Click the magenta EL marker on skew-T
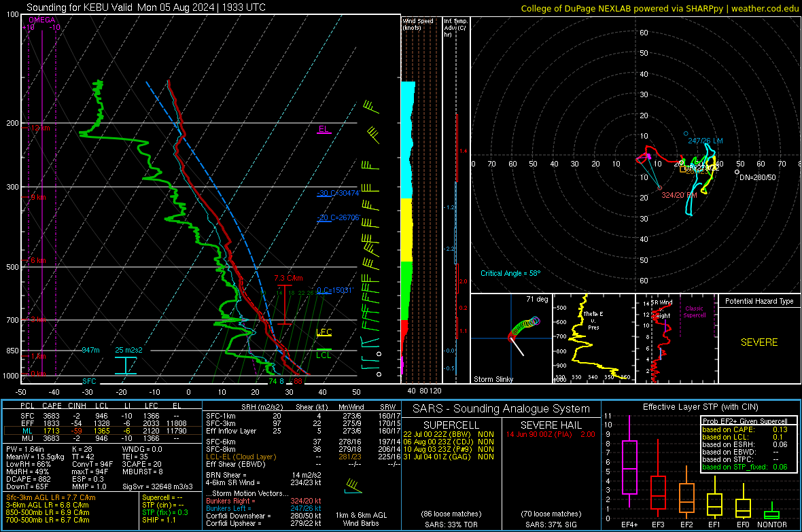Image resolution: width=802 pixels, height=532 pixels. pos(324,129)
